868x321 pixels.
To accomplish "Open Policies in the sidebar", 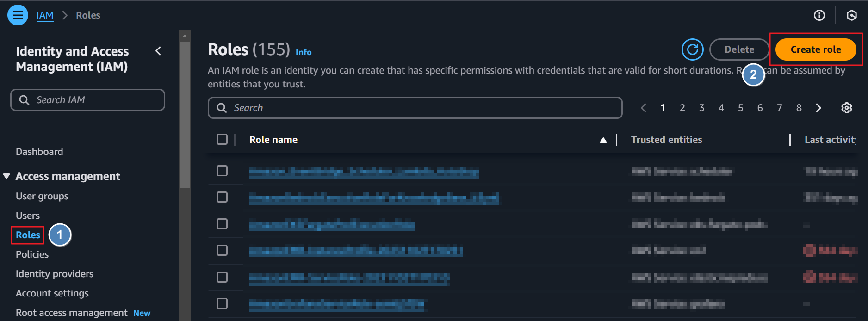I will [32, 254].
